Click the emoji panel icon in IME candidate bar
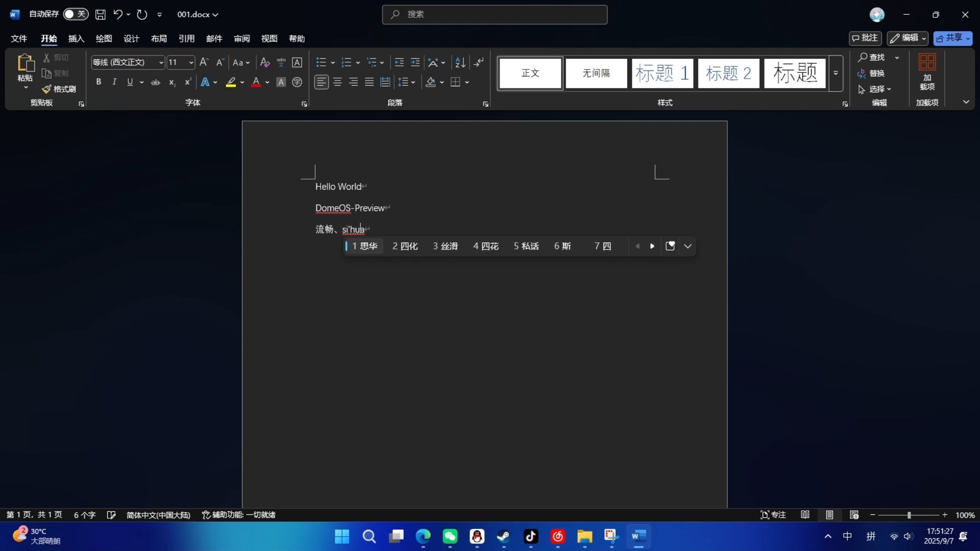The image size is (980, 551). [x=670, y=246]
